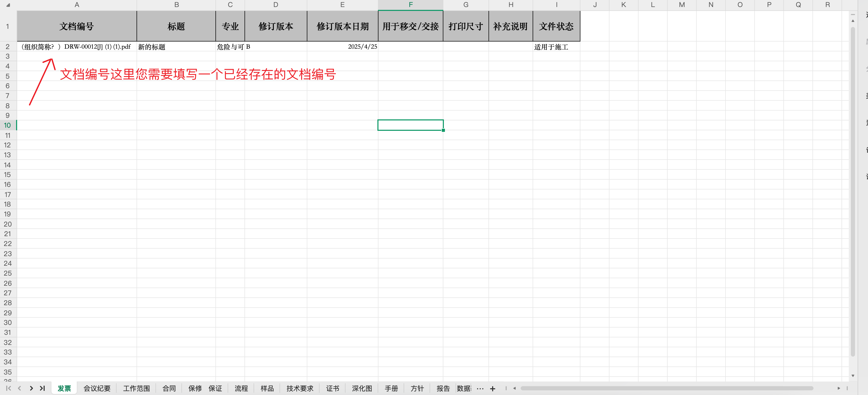Click the select-all corner triangle
This screenshot has width=868, height=395.
tap(8, 5)
